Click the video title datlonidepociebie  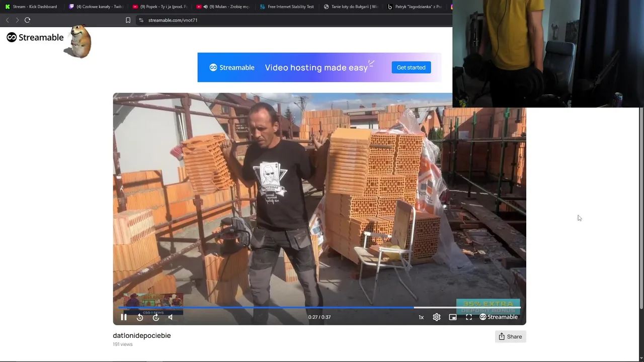click(x=142, y=336)
